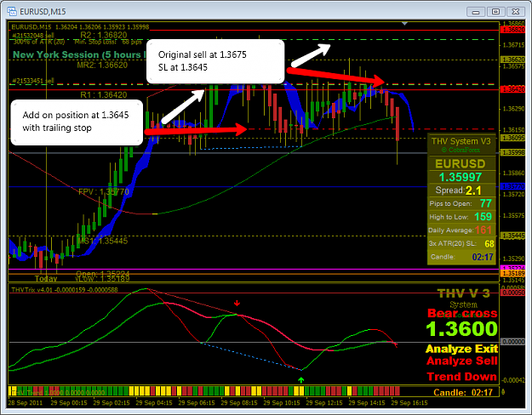532x415 pixels.
Task: Click the red 1.36820 price axis tag
Action: [x=512, y=30]
